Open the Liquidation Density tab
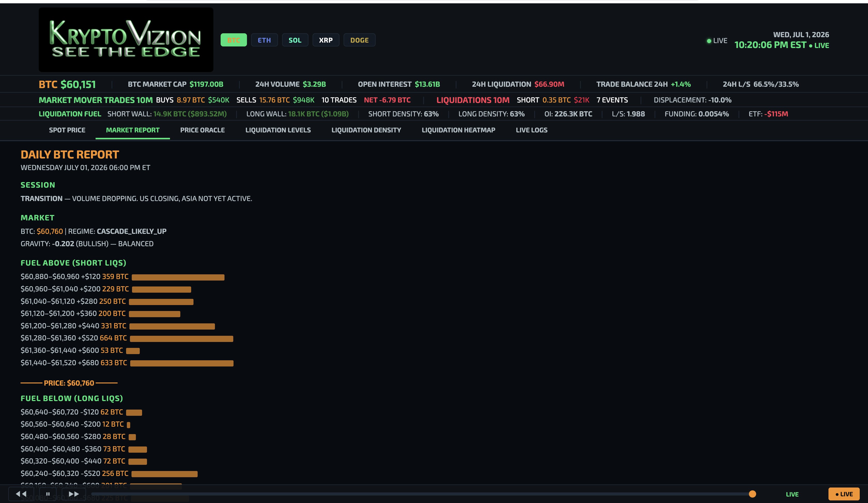 (x=366, y=130)
